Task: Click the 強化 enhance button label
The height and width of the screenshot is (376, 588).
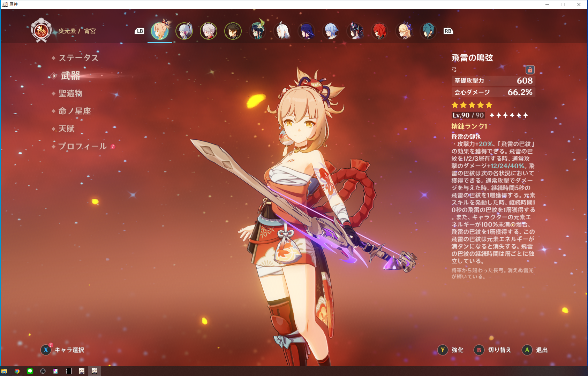Action: coord(457,350)
